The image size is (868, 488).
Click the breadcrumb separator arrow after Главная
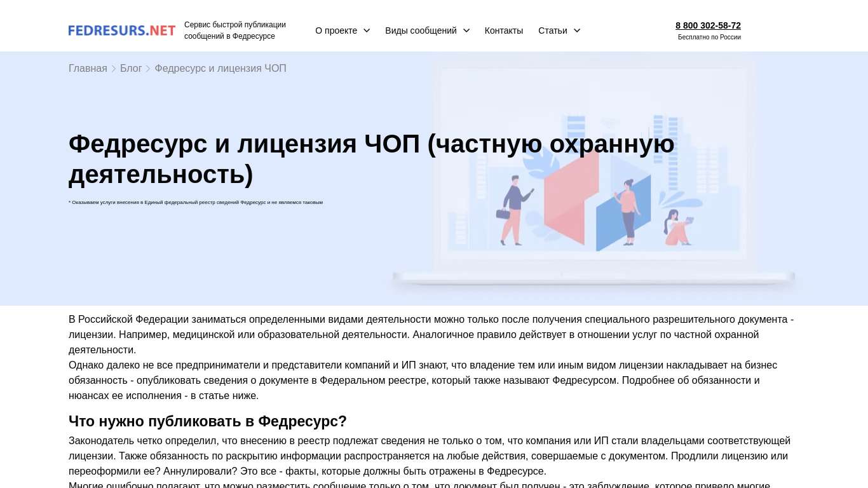click(x=114, y=68)
